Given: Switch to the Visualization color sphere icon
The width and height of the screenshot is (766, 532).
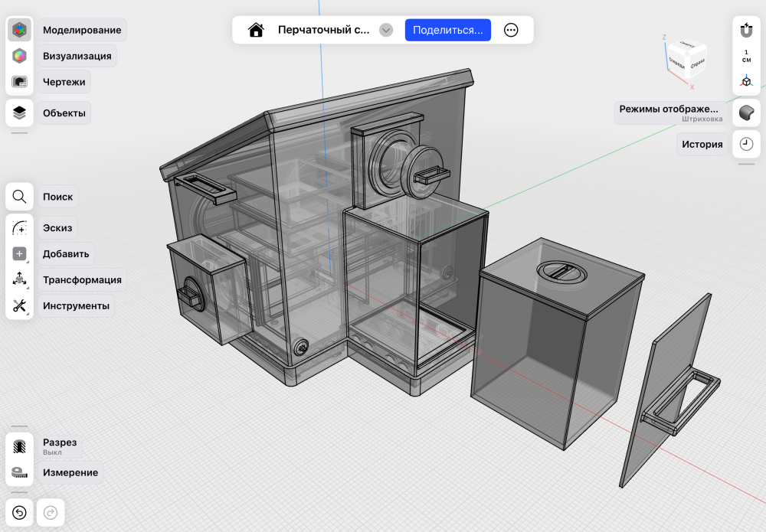Looking at the screenshot, I should 19,56.
